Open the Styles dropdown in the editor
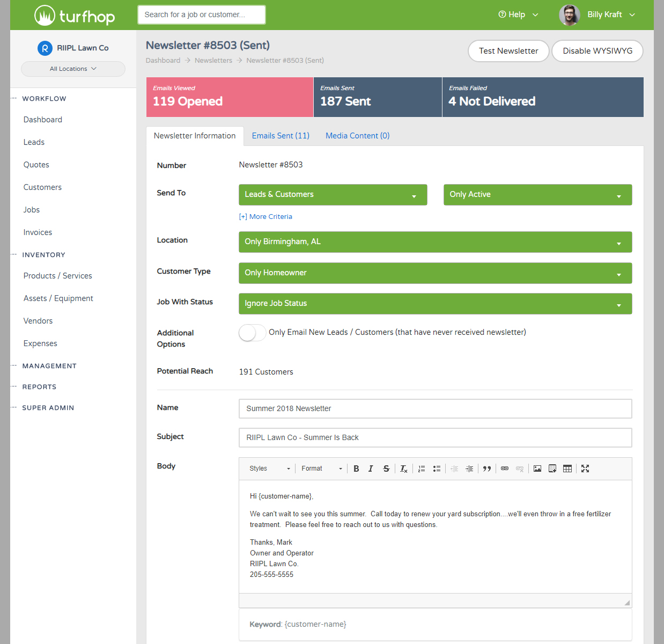 pyautogui.click(x=268, y=468)
